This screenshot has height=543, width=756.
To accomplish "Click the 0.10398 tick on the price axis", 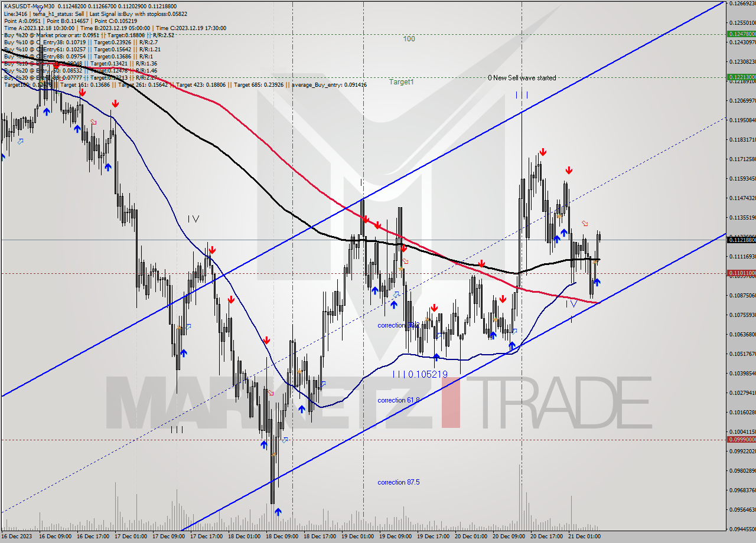I will click(742, 373).
